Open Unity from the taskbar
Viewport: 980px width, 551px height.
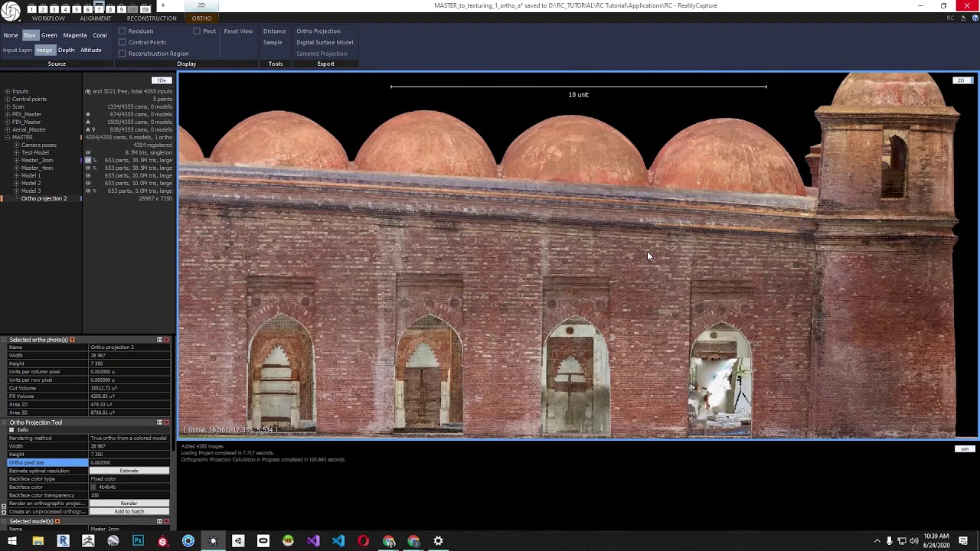pyautogui.click(x=238, y=541)
